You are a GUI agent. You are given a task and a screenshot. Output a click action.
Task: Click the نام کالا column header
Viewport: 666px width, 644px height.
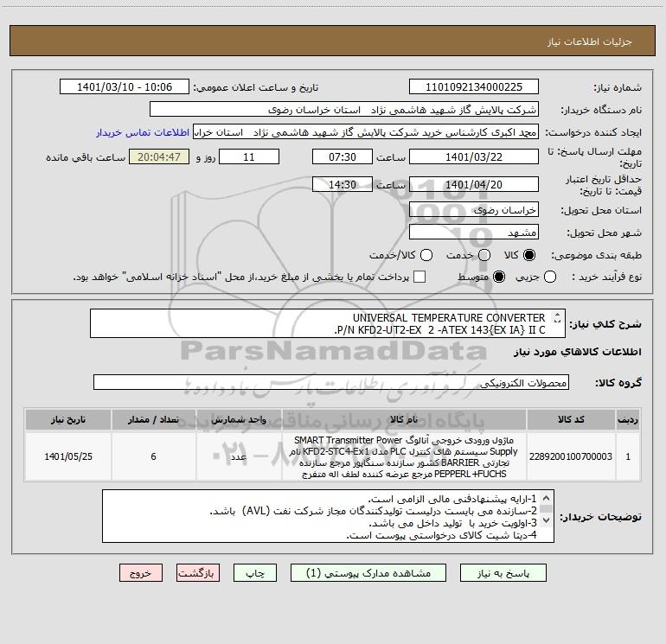[404, 419]
